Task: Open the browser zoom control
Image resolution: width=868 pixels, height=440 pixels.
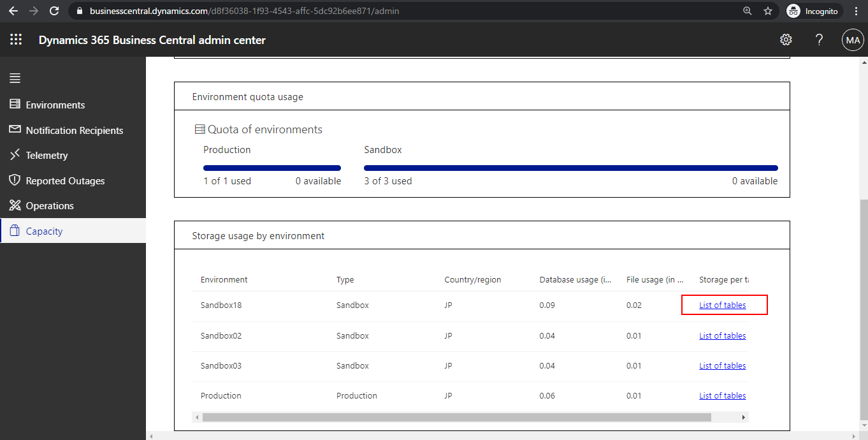Action: coord(747,10)
